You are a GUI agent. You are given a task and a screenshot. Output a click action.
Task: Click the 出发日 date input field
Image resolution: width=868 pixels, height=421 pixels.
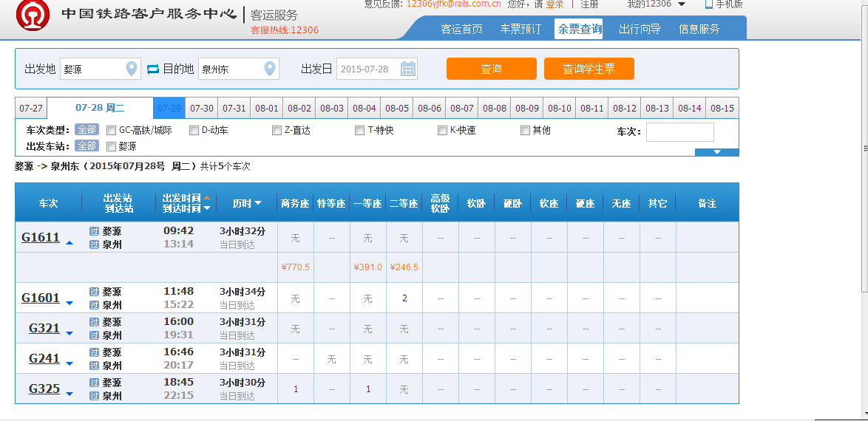click(376, 69)
